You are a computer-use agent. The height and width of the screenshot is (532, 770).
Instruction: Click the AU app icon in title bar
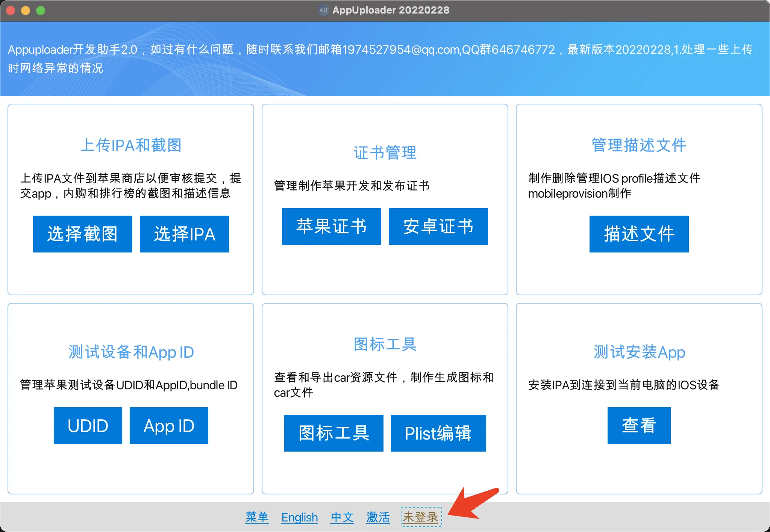tap(323, 10)
